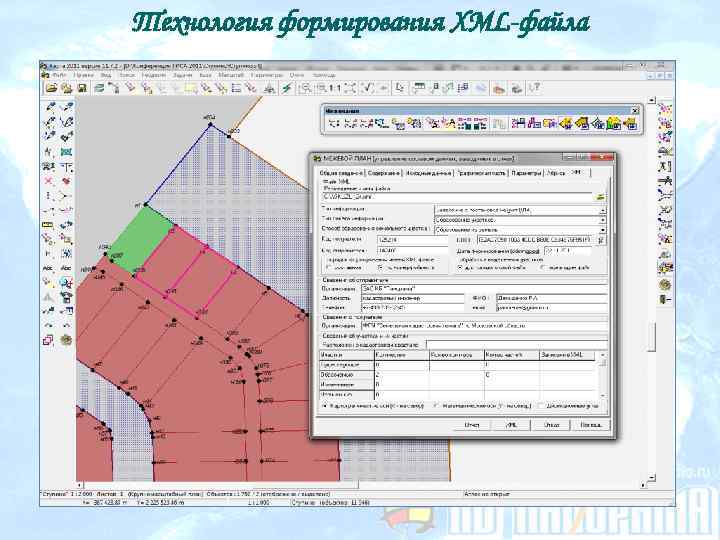The width and height of the screenshot is (720, 540).
Task: Select the first Abc text tool in left toolbar
Action: click(x=48, y=268)
